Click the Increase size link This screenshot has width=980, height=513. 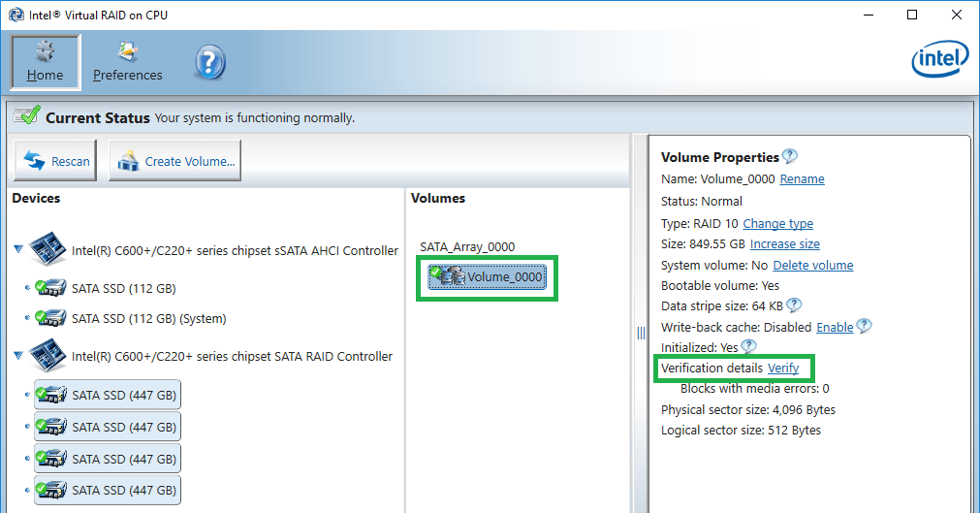pyautogui.click(x=784, y=244)
